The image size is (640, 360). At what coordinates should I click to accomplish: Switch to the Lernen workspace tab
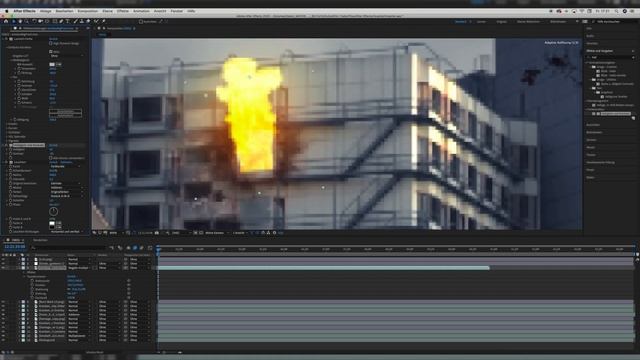[x=482, y=22]
